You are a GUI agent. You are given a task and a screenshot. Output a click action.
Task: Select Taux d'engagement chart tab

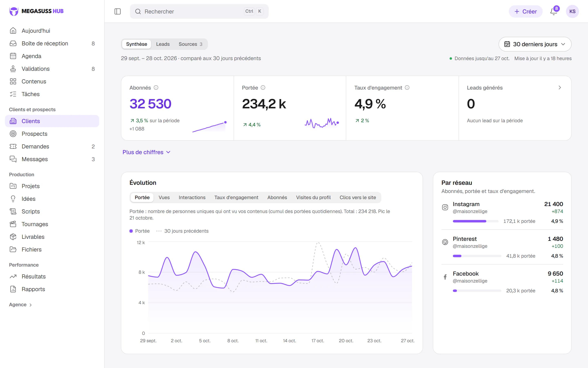pyautogui.click(x=236, y=197)
